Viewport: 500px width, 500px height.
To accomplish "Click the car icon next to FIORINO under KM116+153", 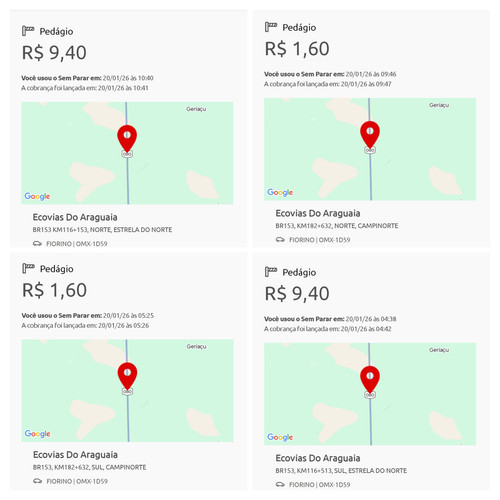I will (37, 244).
